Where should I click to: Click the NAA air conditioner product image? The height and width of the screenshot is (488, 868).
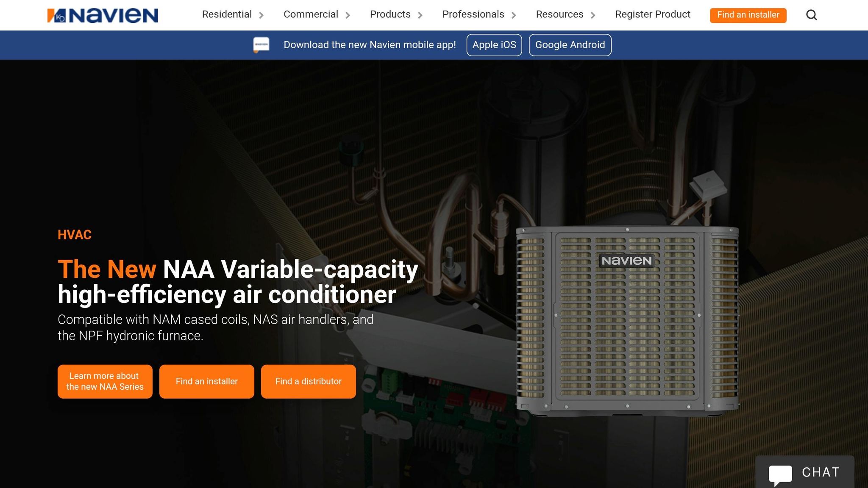coord(627,321)
